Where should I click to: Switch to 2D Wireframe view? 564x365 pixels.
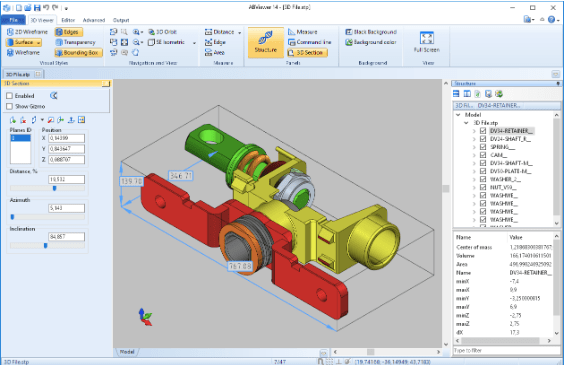pyautogui.click(x=27, y=32)
